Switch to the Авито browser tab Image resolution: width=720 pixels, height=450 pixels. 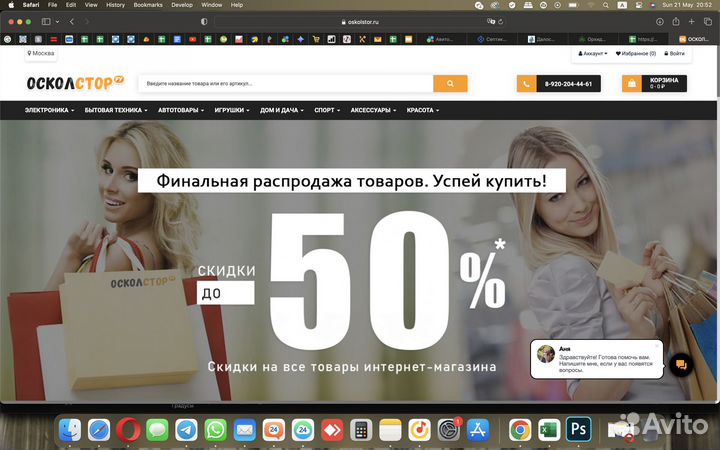tap(443, 39)
